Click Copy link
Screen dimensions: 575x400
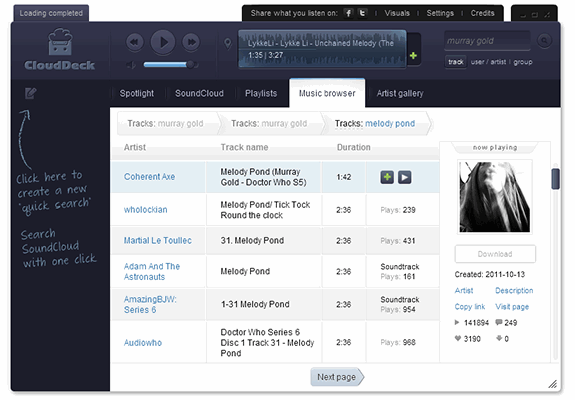(470, 307)
